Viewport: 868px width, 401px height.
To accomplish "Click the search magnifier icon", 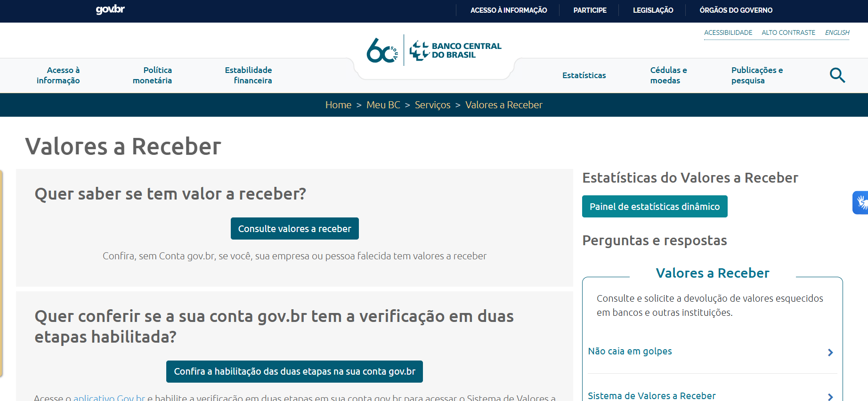I will (x=837, y=75).
